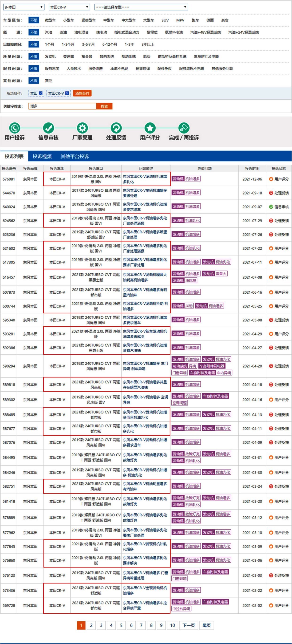Image resolution: width=292 pixels, height=644 pixels.
Task: Click the 清除条件 clear button
Action: [82, 93]
